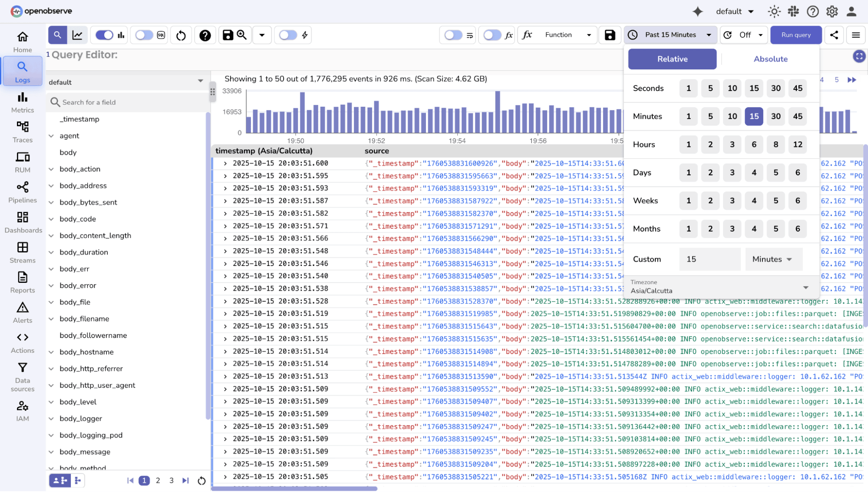The image size is (868, 492).
Task: Click the share query icon
Action: pos(834,35)
